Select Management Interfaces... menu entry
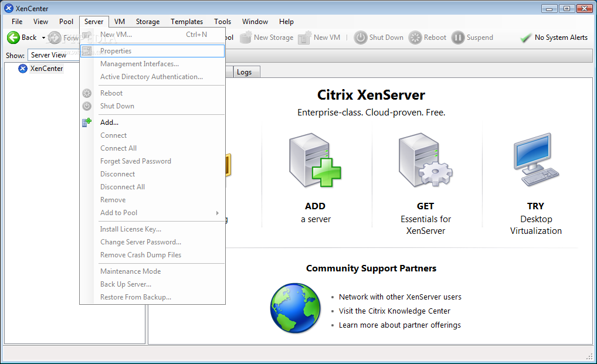This screenshot has height=364, width=597. [152, 64]
